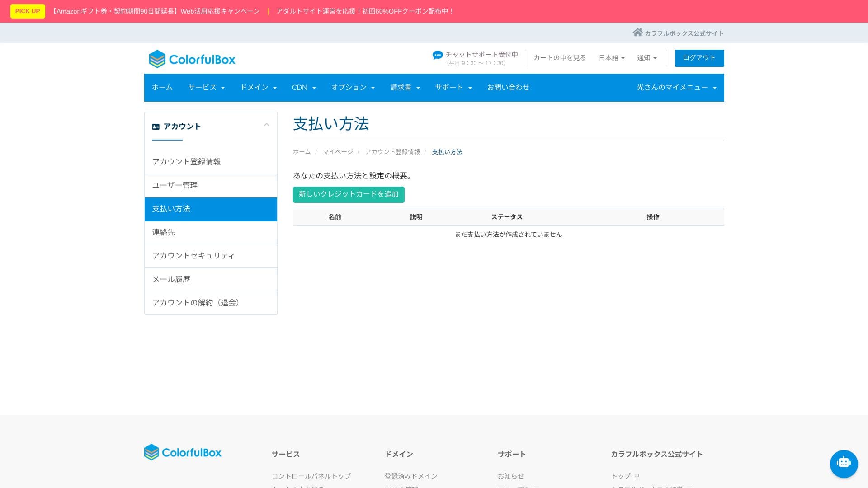Click 新しいクレジットカードを追加 button

click(349, 194)
